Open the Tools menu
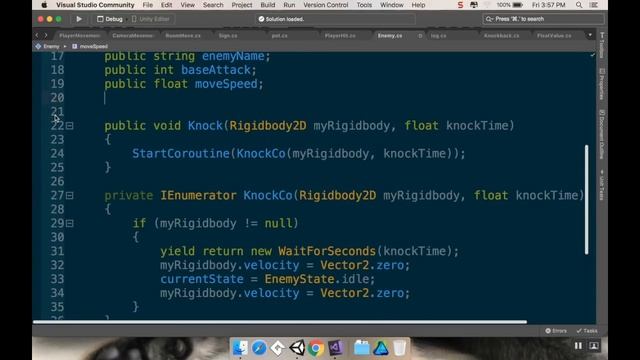 pyautogui.click(x=364, y=5)
